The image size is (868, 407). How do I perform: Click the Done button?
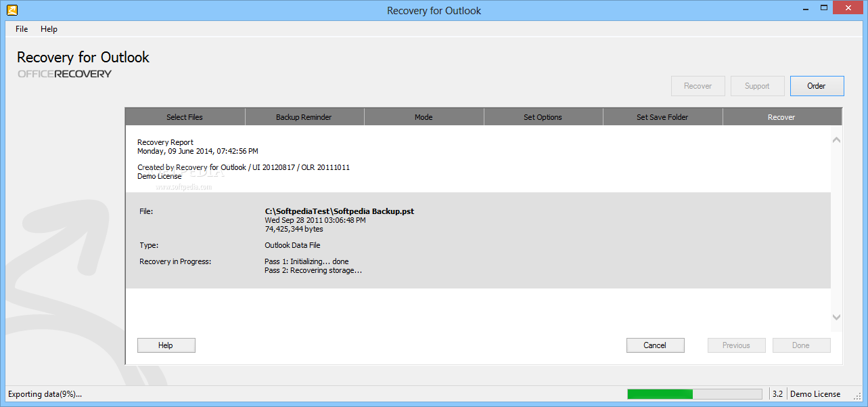[801, 345]
